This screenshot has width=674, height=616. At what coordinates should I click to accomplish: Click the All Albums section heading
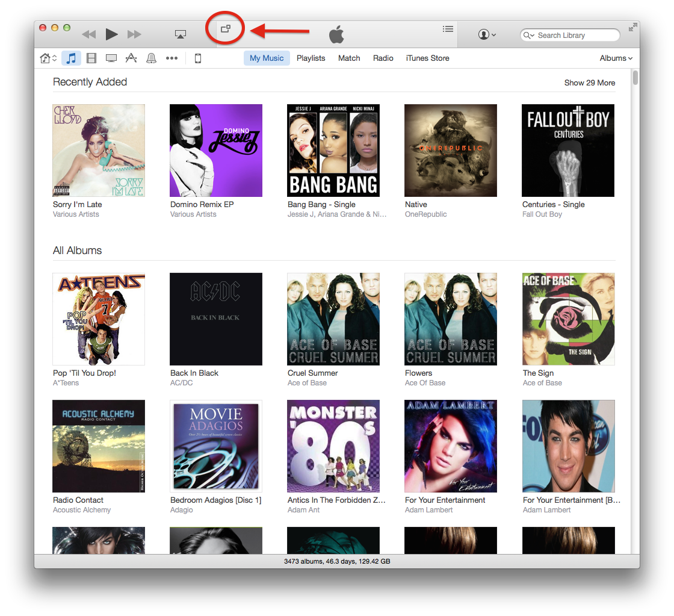click(78, 250)
